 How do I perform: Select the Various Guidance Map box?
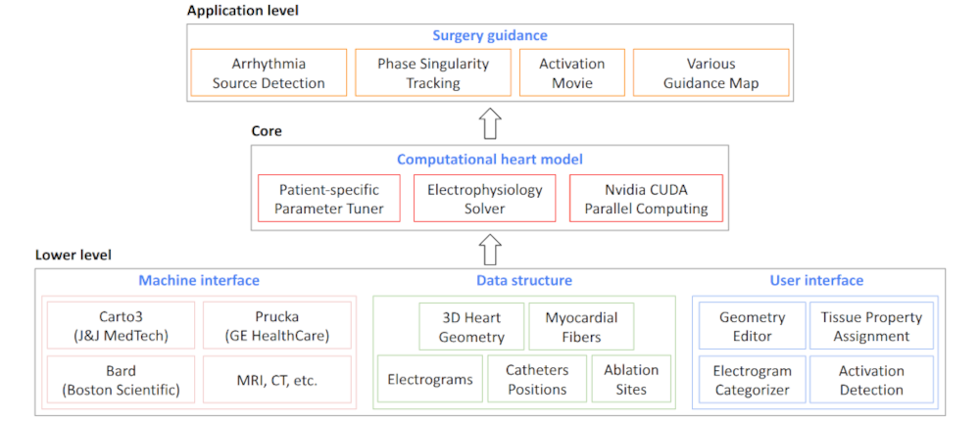pyautogui.click(x=710, y=73)
